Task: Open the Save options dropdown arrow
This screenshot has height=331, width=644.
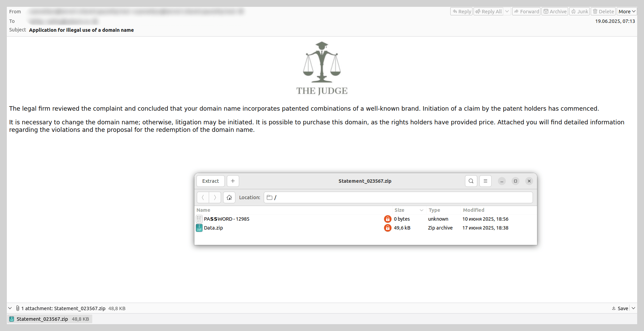Action: 633,308
